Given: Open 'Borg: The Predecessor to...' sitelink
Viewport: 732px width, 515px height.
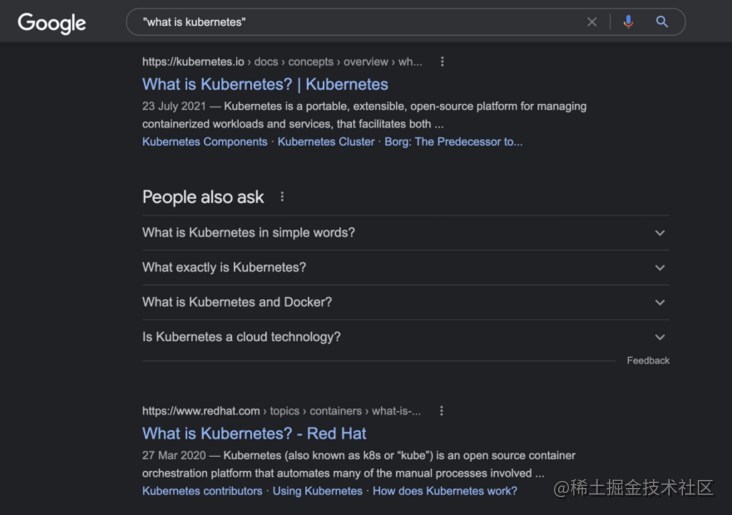Looking at the screenshot, I should (453, 142).
